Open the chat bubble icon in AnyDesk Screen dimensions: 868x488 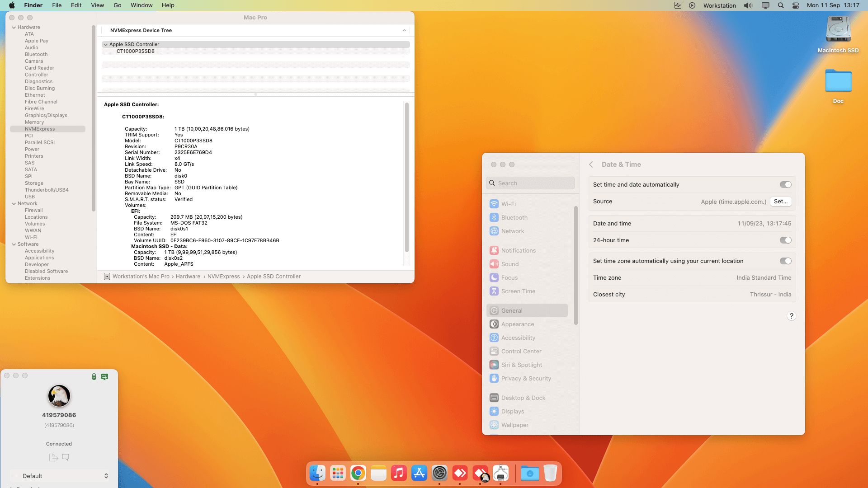66,457
